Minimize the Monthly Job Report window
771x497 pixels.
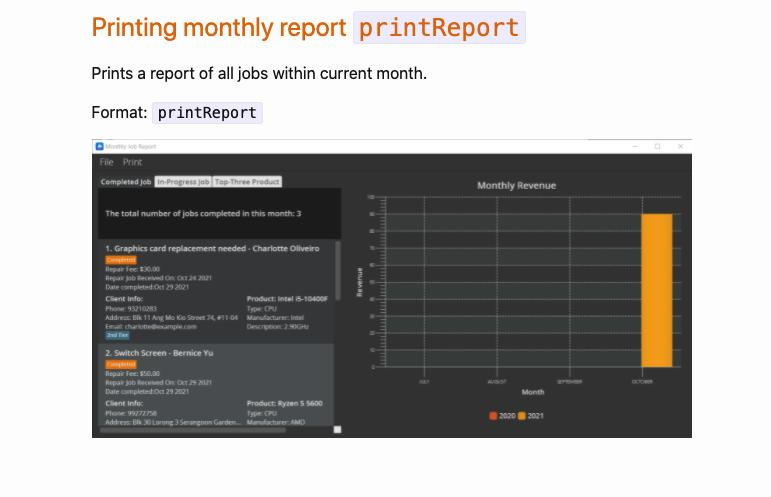(x=635, y=146)
